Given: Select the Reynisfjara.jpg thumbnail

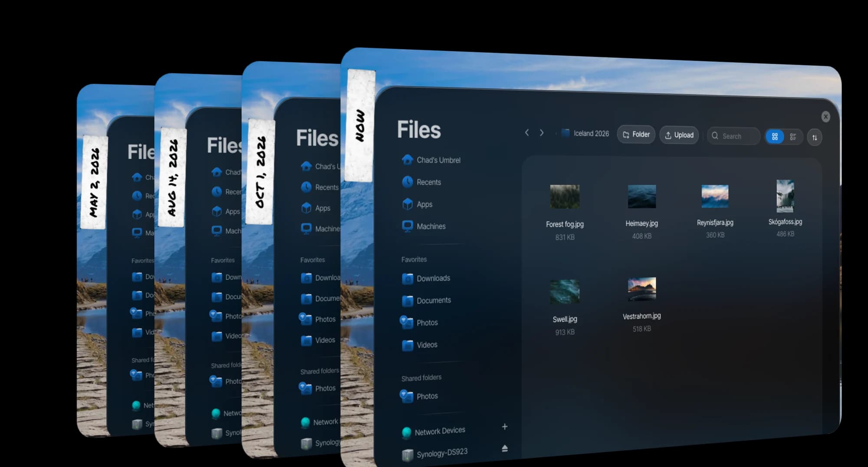Looking at the screenshot, I should (715, 196).
